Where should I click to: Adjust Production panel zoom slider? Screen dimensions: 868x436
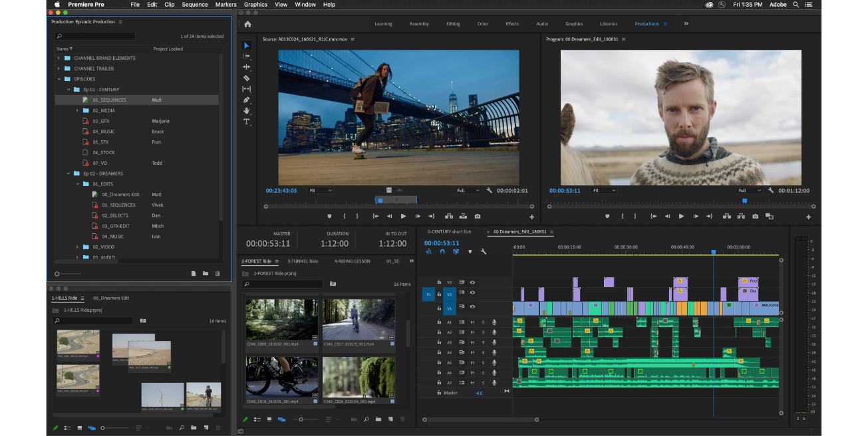pos(58,274)
